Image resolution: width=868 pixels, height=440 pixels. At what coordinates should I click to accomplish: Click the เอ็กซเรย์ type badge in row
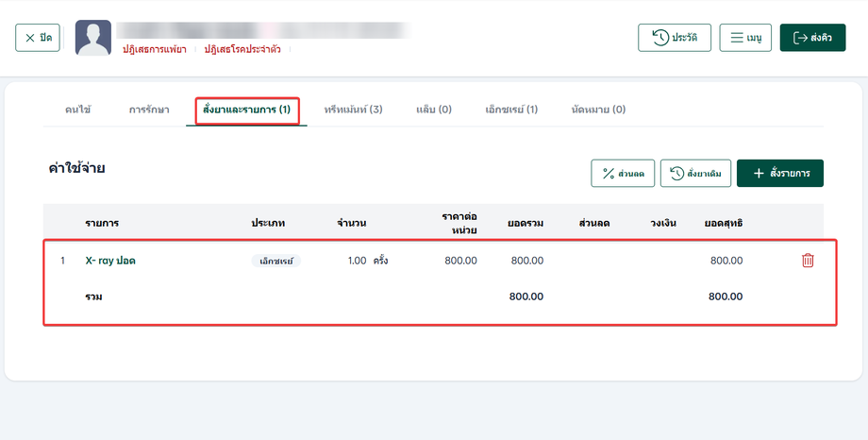point(275,261)
